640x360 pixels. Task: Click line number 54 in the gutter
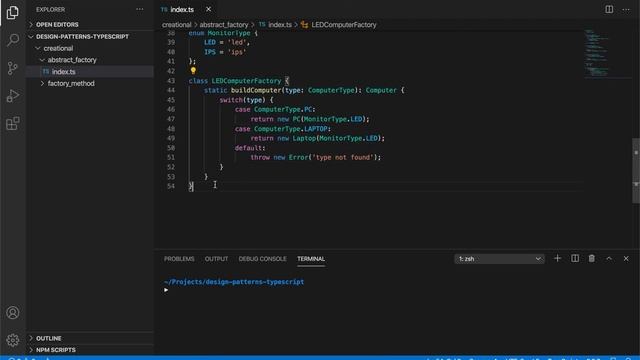click(171, 186)
